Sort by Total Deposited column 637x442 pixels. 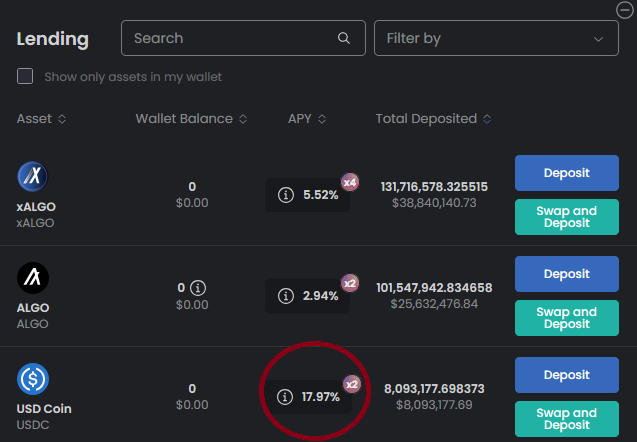[433, 119]
